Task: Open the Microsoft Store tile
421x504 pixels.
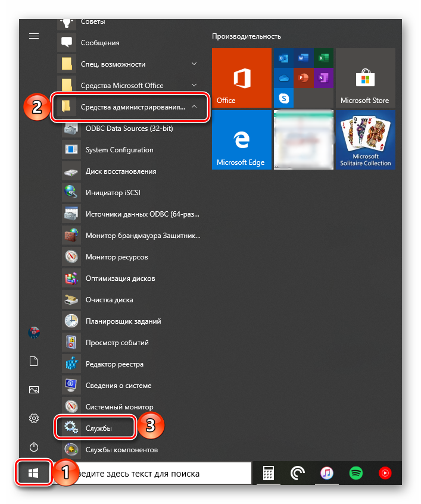Action: coord(366,78)
